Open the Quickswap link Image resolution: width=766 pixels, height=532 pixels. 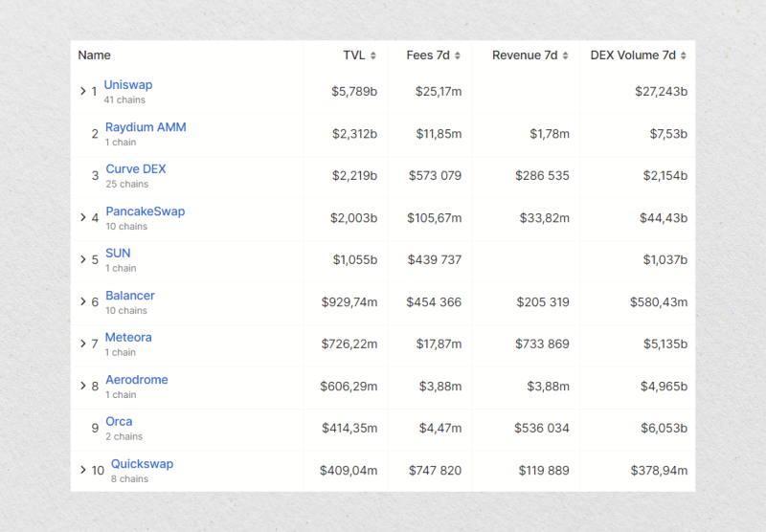click(142, 464)
